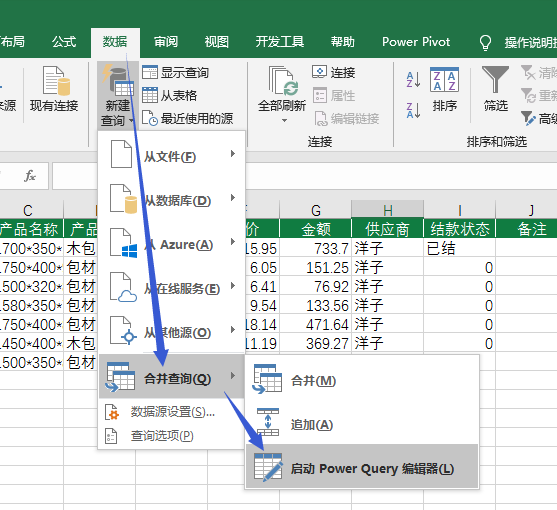Image resolution: width=557 pixels, height=510 pixels.
Task: Select column I header
Action: [459, 210]
